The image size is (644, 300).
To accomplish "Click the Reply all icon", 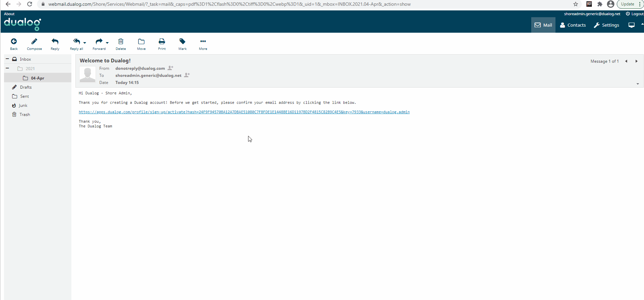I will (76, 44).
